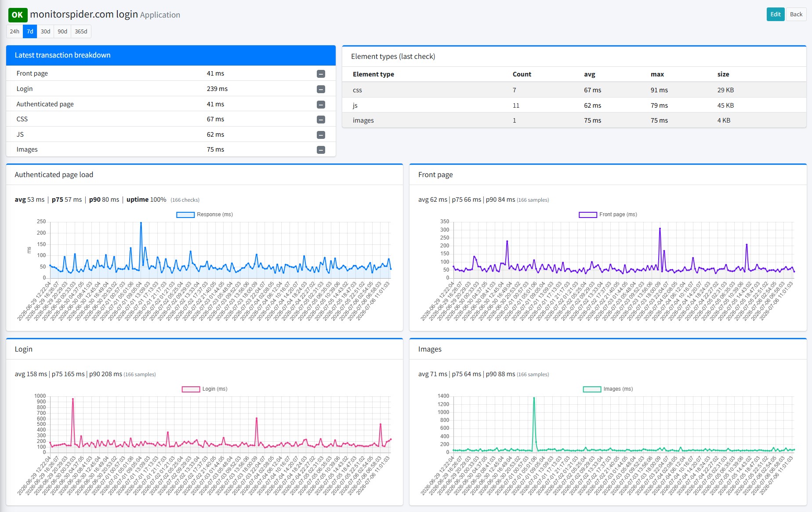812x512 pixels.
Task: Click the tallest spike in the Login chart
Action: click(x=73, y=399)
